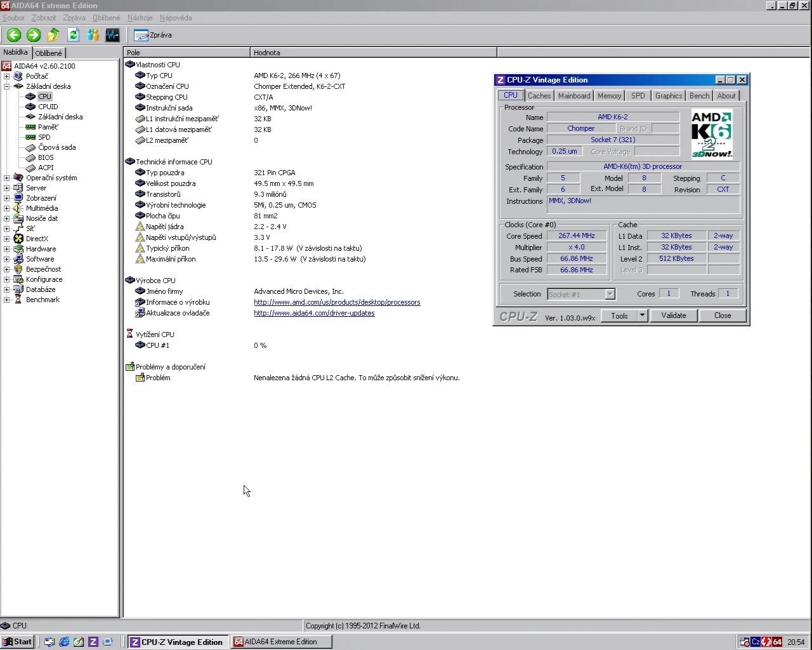812x650 pixels.
Task: Expand the Server tree node
Action: [7, 188]
